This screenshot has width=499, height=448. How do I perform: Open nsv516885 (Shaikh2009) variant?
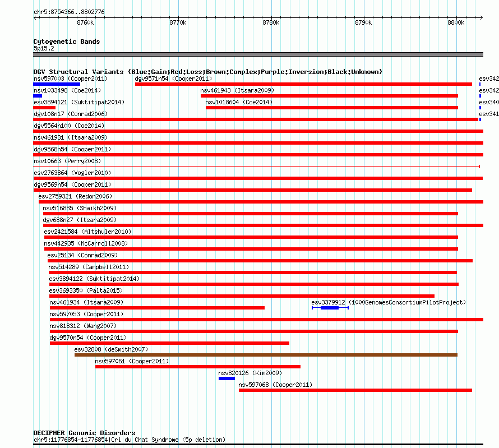[x=80, y=208]
